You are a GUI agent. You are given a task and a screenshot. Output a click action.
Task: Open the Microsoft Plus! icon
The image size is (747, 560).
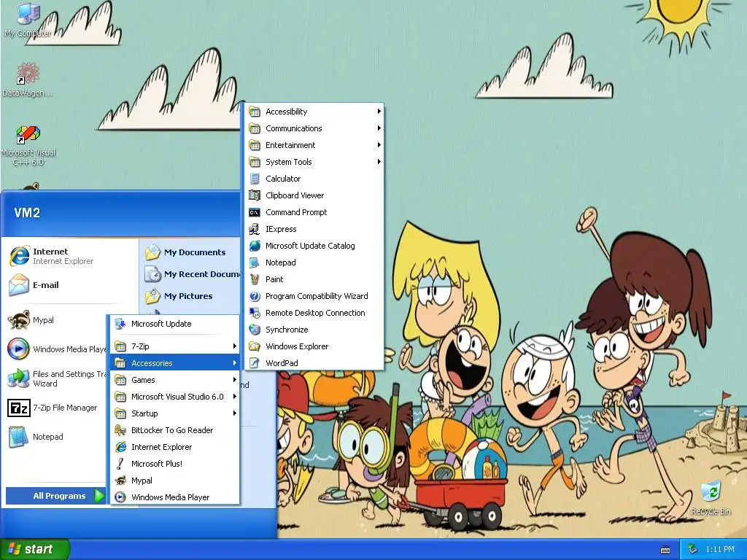click(x=120, y=463)
